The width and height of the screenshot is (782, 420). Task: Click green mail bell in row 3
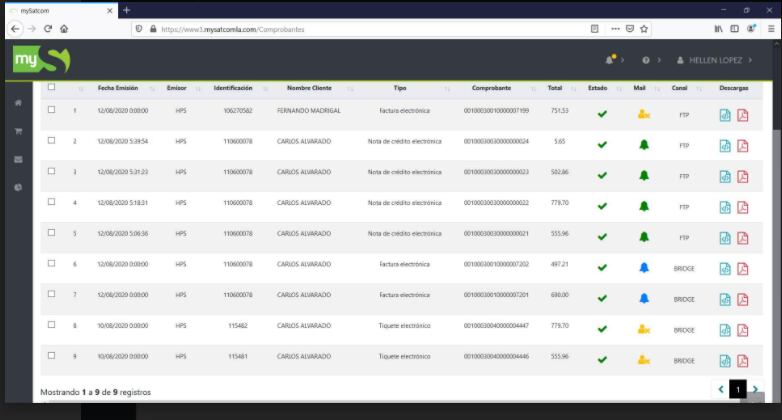point(644,176)
